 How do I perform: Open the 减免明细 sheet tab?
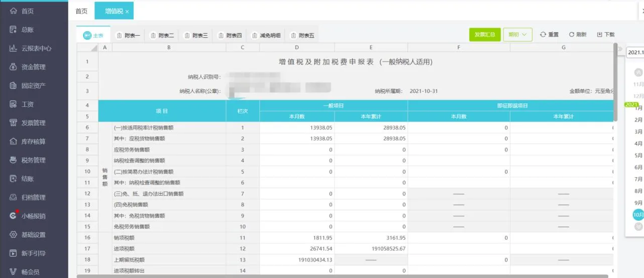(x=266, y=35)
